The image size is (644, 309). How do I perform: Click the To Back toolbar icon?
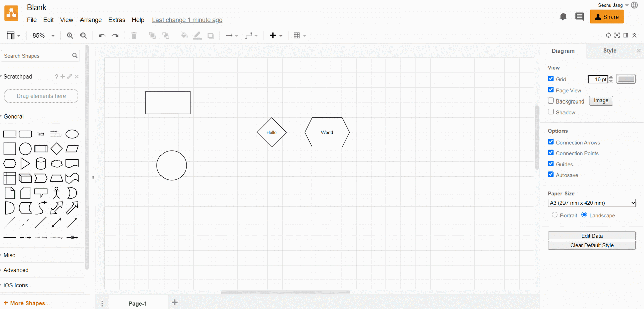click(x=166, y=36)
